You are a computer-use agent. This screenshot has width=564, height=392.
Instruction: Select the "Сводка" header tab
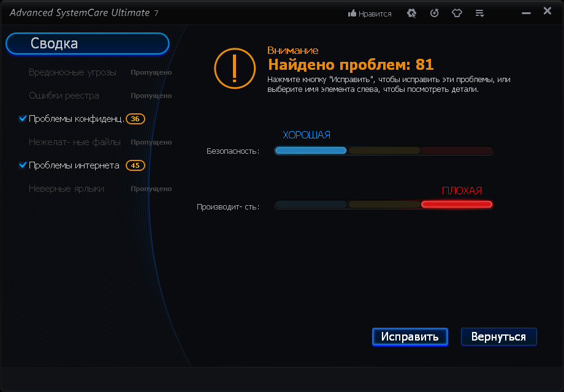tap(86, 43)
